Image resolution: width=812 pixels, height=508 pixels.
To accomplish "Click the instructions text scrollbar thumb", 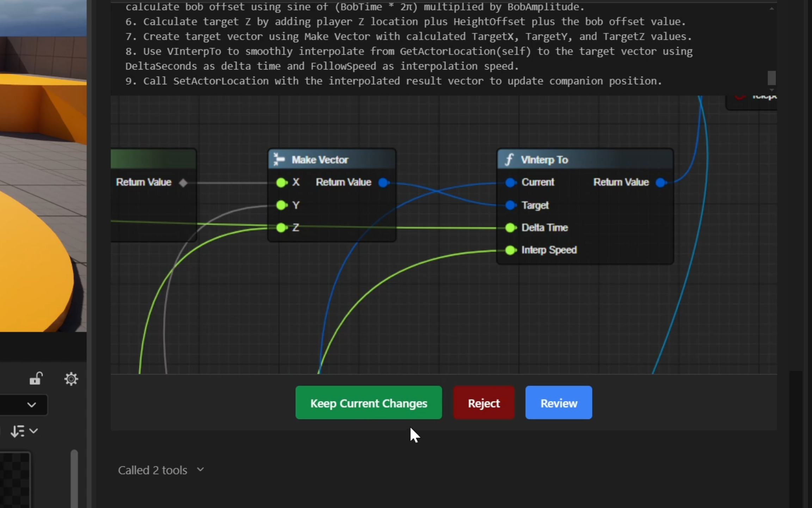I will 771,78.
